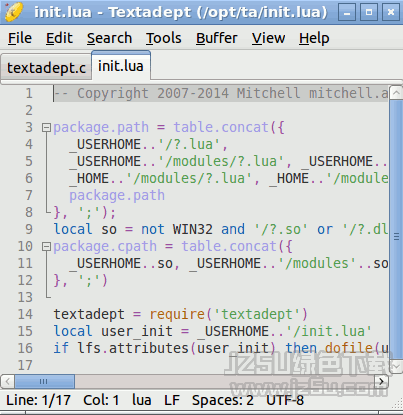Click the horizontal scrollbar right arrow

(381, 381)
